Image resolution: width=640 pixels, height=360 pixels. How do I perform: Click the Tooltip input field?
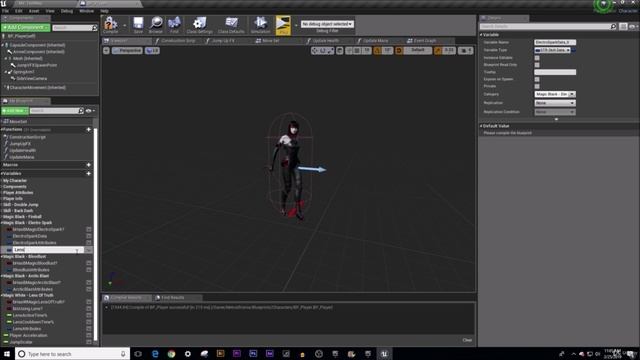pos(555,72)
